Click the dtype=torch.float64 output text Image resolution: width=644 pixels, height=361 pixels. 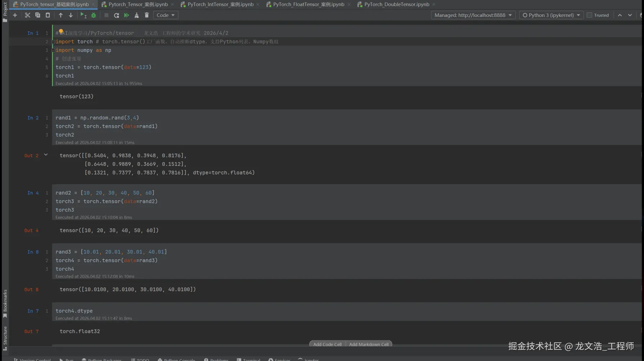coord(224,173)
